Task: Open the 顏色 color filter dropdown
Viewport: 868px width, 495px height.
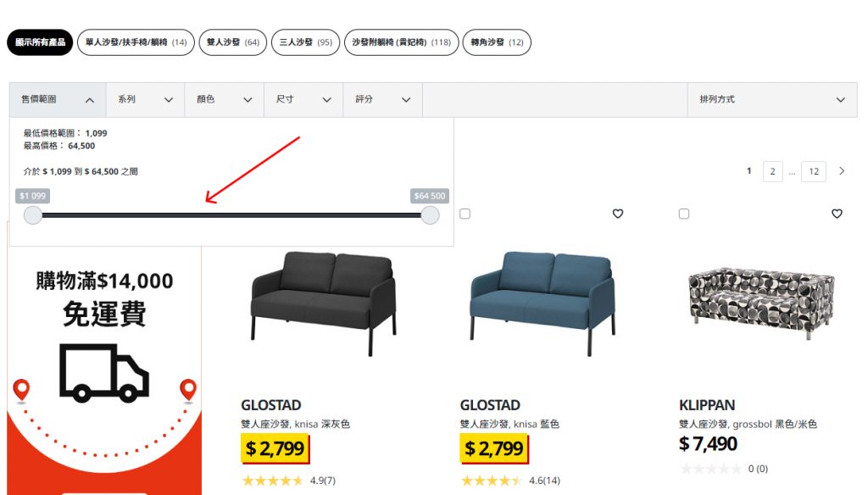Action: 224,100
